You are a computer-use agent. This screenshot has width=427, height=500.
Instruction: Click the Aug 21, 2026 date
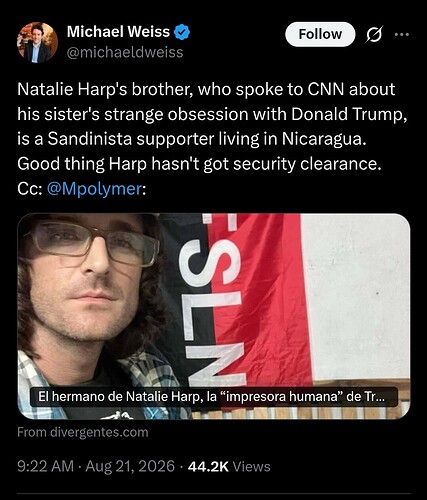click(130, 466)
